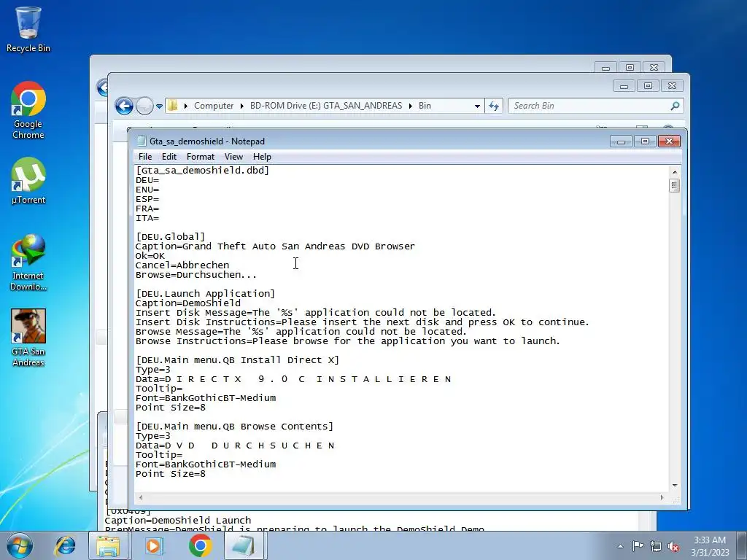This screenshot has height=560, width=747.
Task: Close the Gta_sa_demoshield Notepad window
Action: tap(670, 141)
